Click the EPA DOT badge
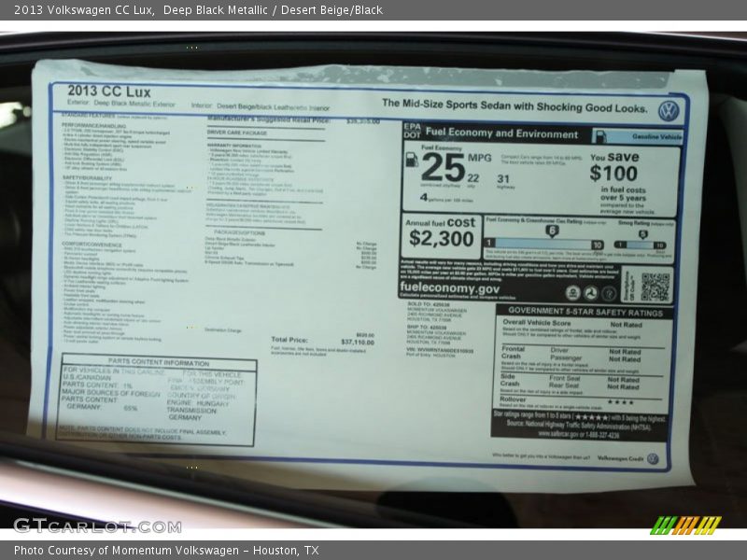Image resolution: width=747 pixels, height=560 pixels. pos(412,131)
